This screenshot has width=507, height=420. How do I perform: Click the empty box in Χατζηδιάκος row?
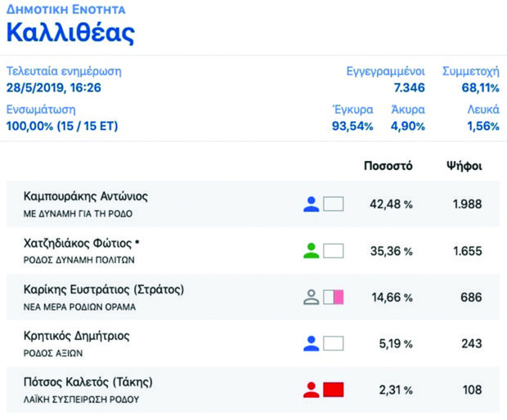[x=334, y=251]
